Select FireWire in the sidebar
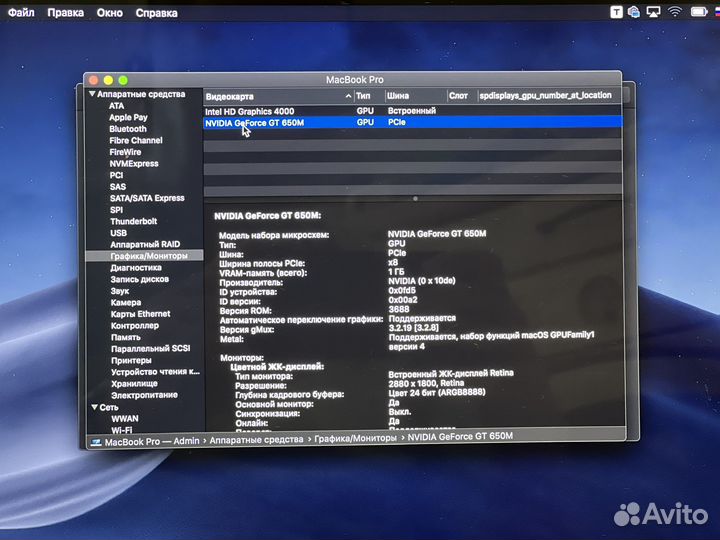Image resolution: width=720 pixels, height=540 pixels. pos(125,152)
